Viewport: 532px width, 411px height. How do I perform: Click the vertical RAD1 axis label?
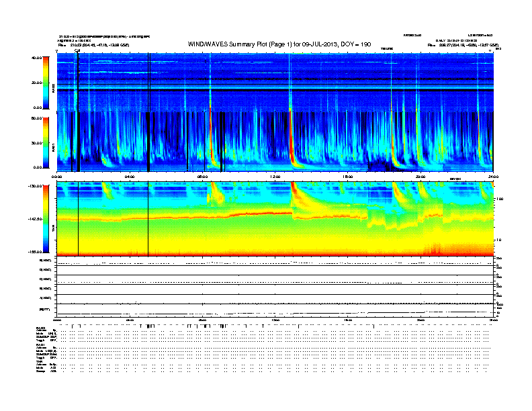coord(53,147)
